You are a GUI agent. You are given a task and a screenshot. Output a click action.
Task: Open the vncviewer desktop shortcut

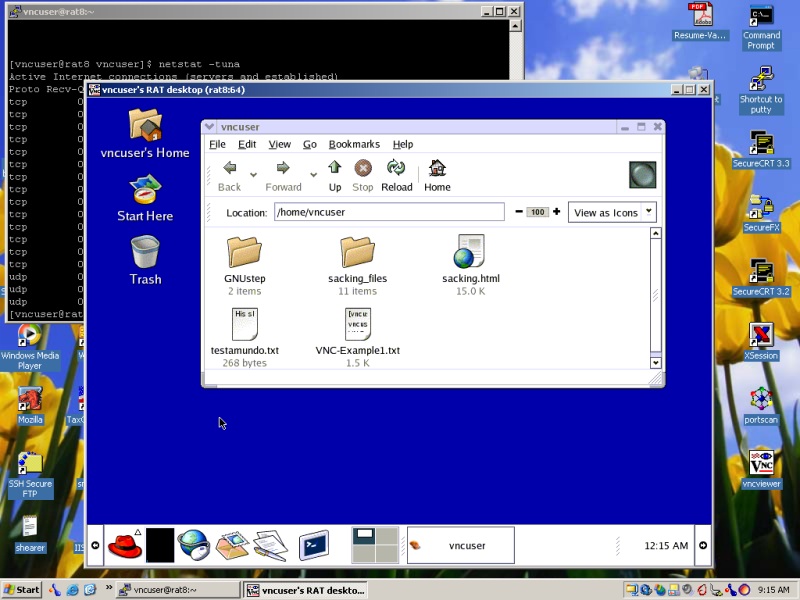click(x=761, y=468)
